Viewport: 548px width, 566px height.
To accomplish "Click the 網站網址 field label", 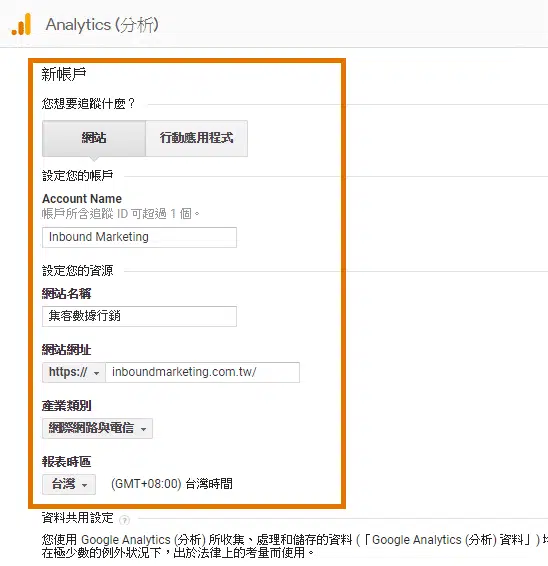I will pyautogui.click(x=66, y=349).
